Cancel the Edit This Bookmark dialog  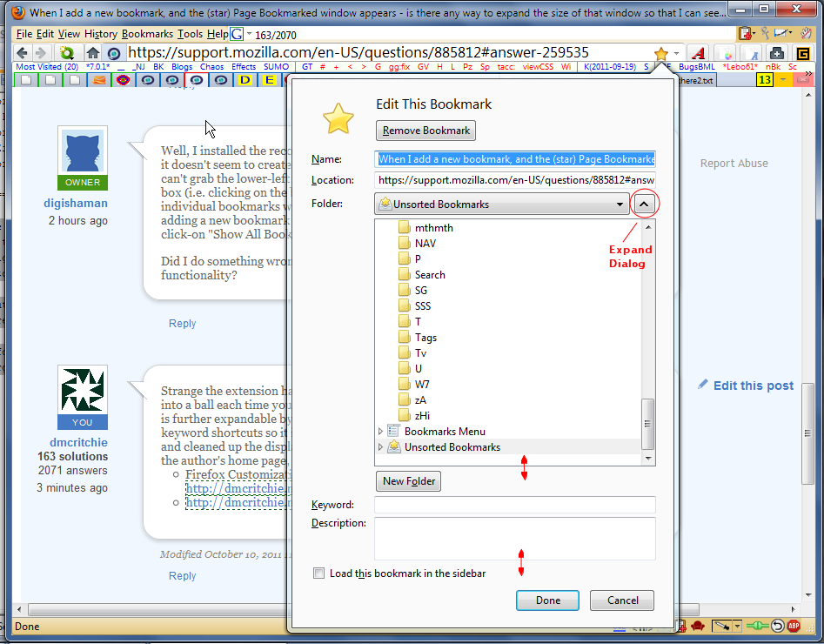pyautogui.click(x=622, y=600)
